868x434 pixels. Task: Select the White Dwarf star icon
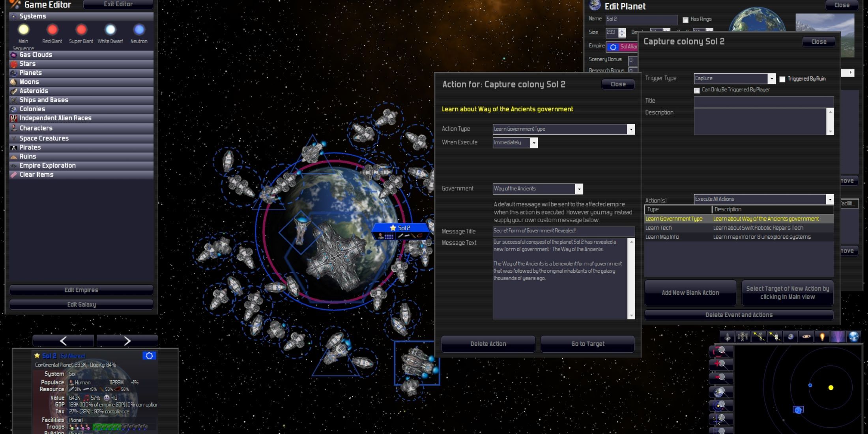[x=110, y=30]
